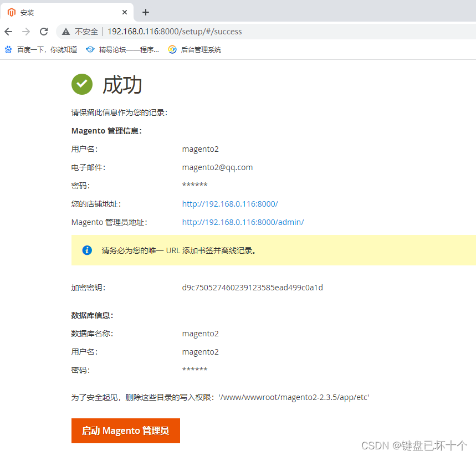Click the blue info icon in the yellow notice banner
The image size is (476, 456).
(86, 250)
